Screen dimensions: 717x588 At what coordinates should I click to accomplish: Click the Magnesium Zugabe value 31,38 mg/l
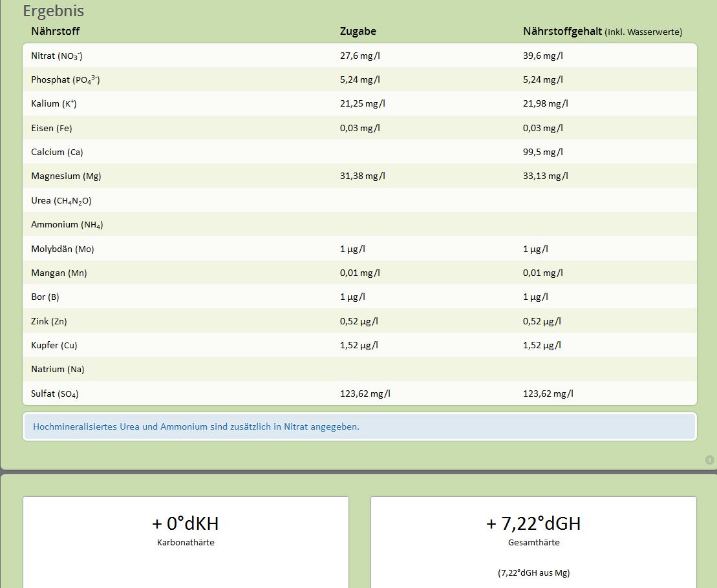point(362,176)
